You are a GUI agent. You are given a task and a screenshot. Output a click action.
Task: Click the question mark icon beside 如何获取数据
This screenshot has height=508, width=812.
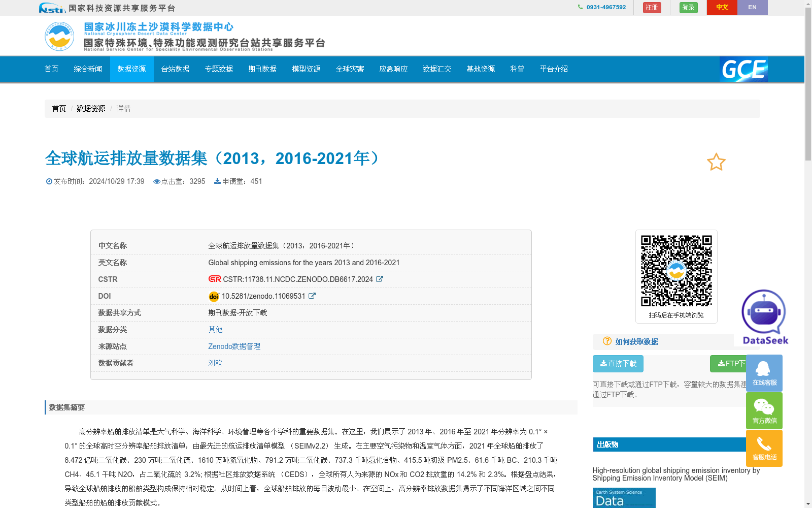[x=607, y=341]
